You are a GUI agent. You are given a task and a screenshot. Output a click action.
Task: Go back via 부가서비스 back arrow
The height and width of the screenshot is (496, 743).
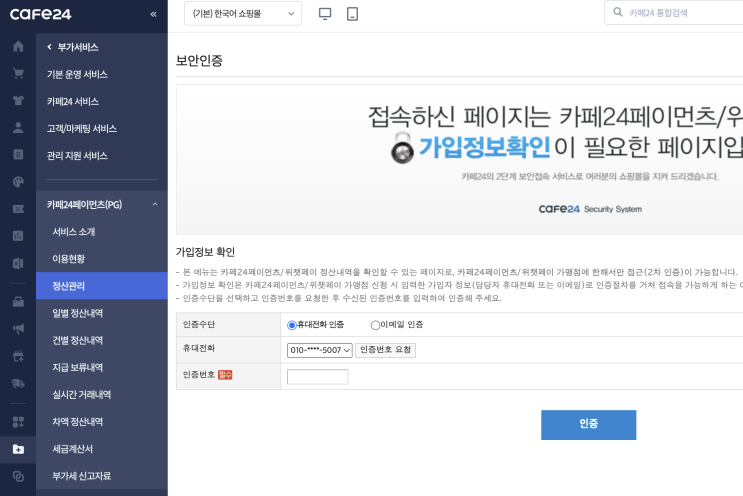pos(49,47)
